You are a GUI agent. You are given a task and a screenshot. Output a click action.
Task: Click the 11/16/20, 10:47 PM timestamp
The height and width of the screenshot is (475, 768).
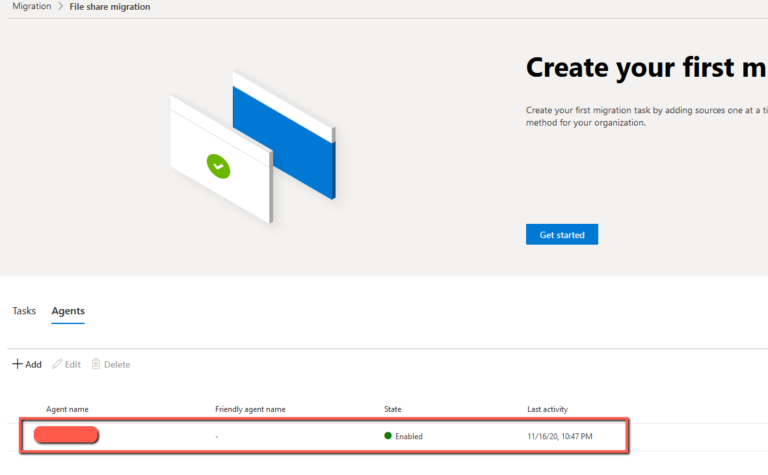(559, 436)
